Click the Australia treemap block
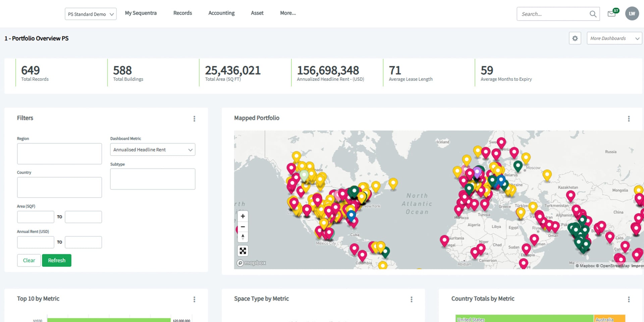 610,319
